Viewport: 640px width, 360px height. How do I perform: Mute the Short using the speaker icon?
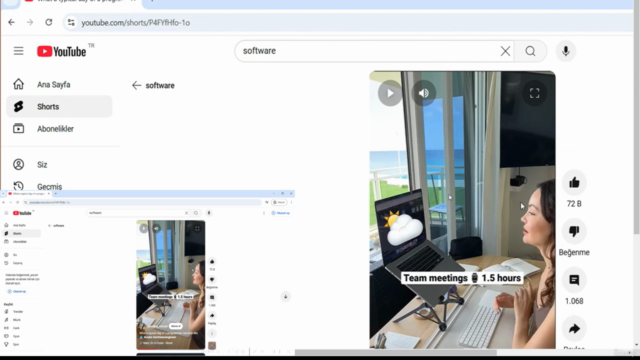tap(424, 93)
